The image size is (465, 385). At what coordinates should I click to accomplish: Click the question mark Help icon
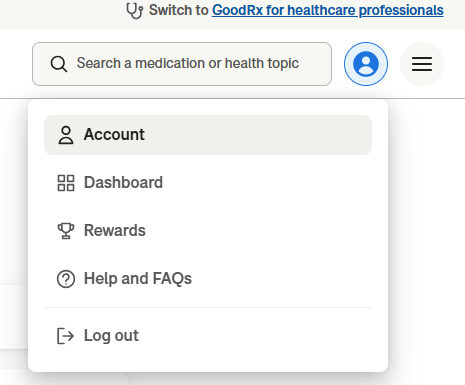click(66, 279)
